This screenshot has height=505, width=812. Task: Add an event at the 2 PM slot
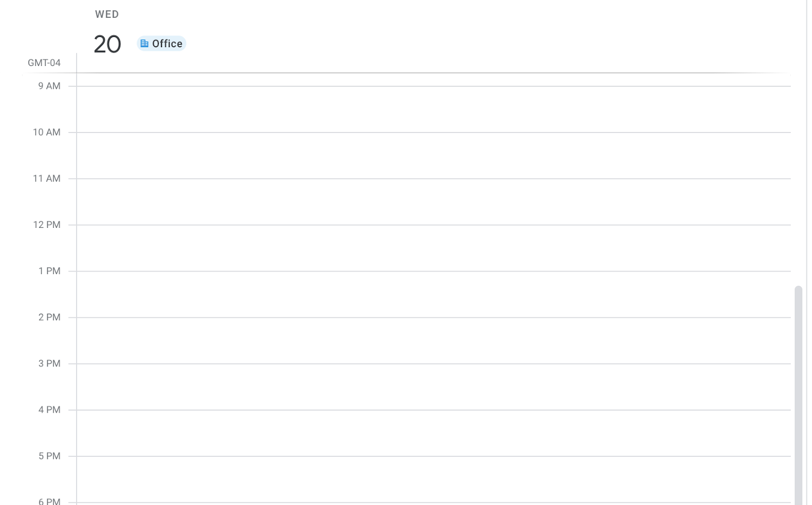(x=433, y=341)
